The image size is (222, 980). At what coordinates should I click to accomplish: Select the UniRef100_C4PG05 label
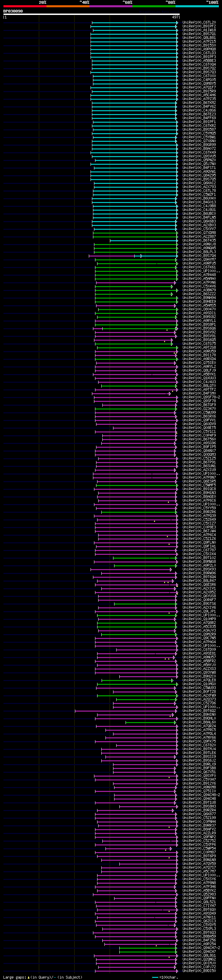point(199,80)
